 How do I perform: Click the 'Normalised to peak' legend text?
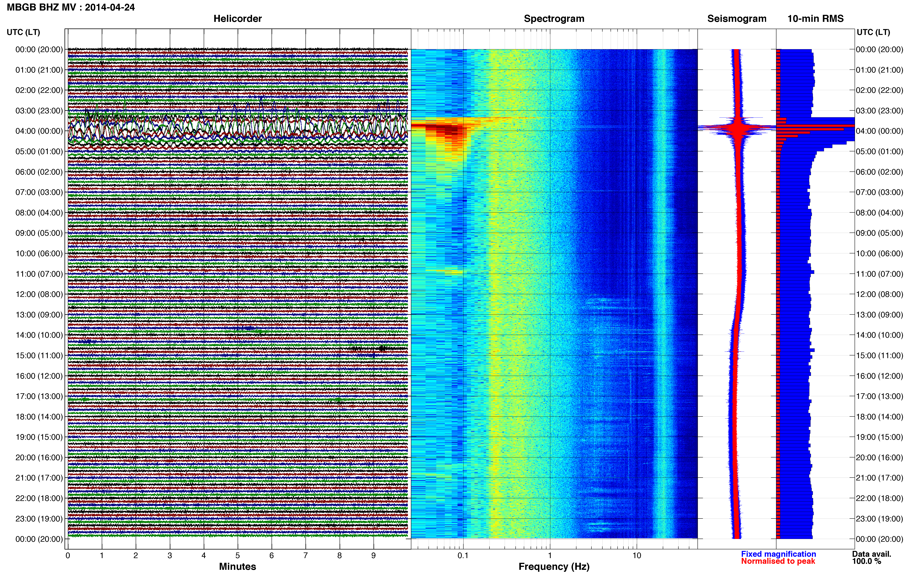(778, 561)
